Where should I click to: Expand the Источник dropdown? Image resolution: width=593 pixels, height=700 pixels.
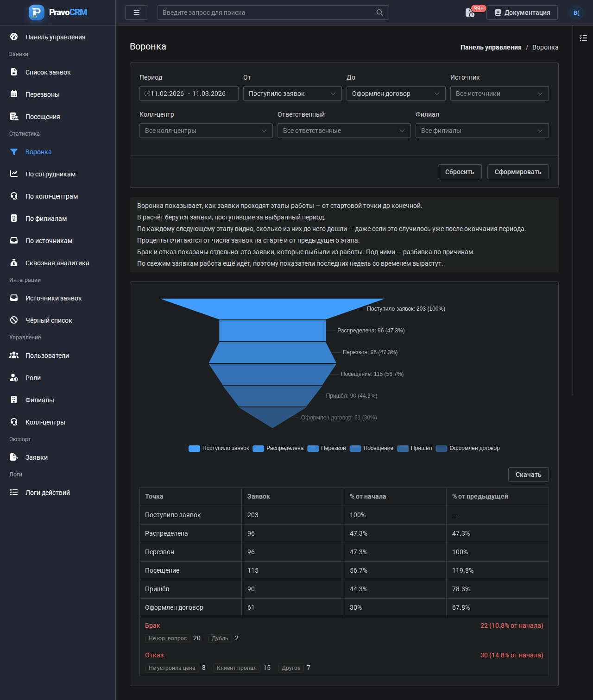(499, 94)
